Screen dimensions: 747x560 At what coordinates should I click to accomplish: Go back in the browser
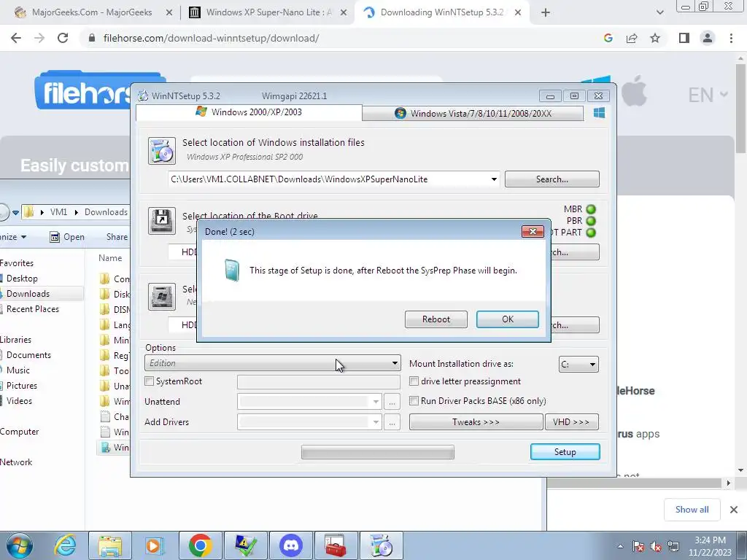(x=16, y=38)
